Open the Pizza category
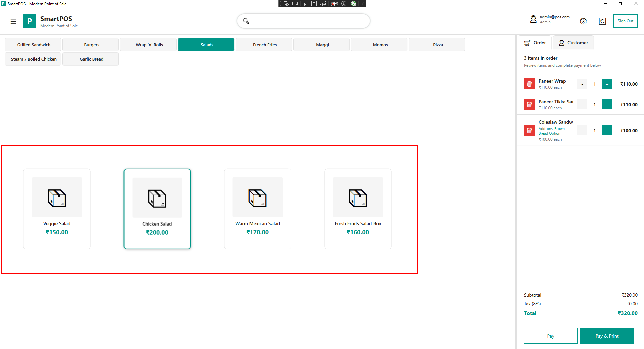The width and height of the screenshot is (644, 349). pos(437,45)
